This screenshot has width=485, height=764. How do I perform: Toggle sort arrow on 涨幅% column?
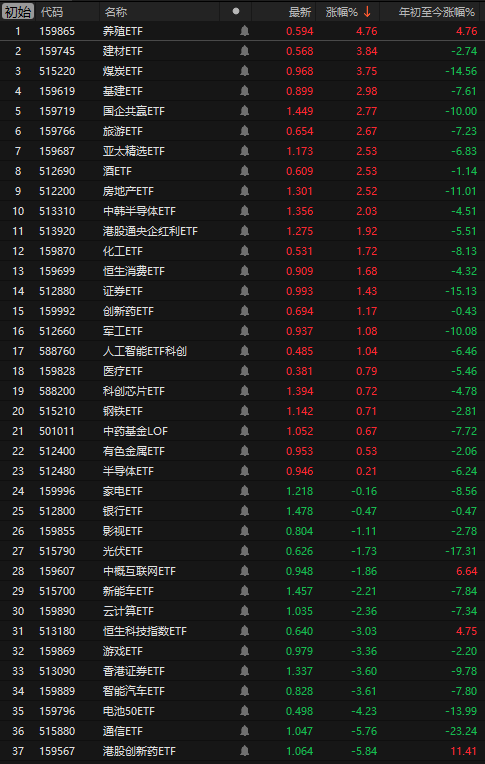pyautogui.click(x=368, y=12)
